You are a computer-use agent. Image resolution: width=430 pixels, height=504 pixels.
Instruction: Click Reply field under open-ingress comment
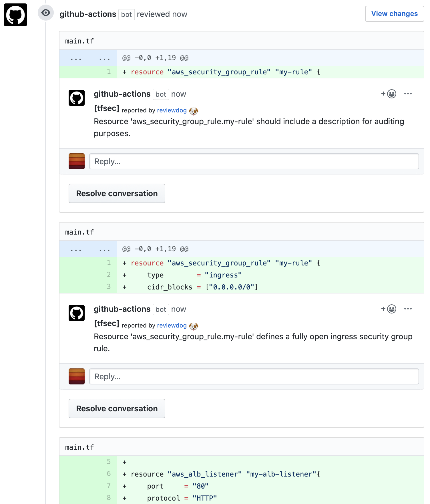(254, 376)
